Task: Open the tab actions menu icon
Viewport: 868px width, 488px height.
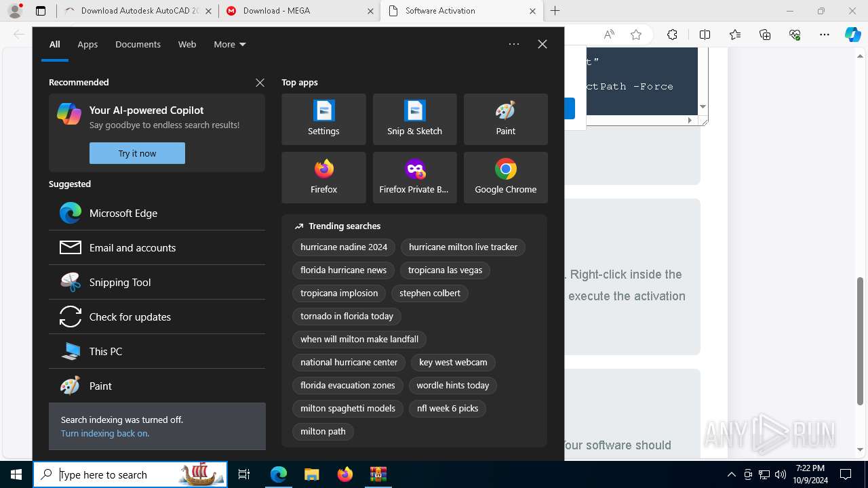Action: pos(41,11)
